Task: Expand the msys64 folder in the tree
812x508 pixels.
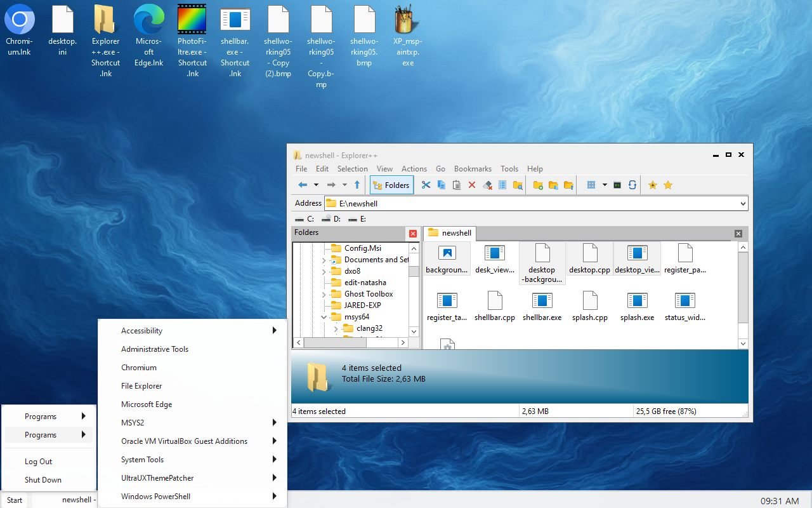Action: [x=324, y=317]
